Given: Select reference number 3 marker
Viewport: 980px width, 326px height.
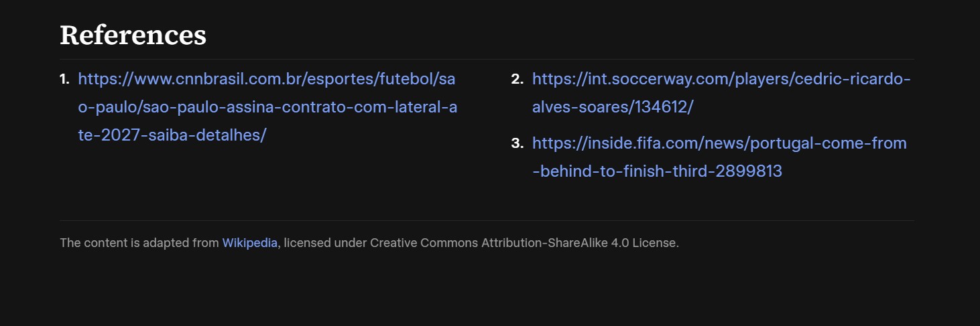Looking at the screenshot, I should tap(517, 143).
